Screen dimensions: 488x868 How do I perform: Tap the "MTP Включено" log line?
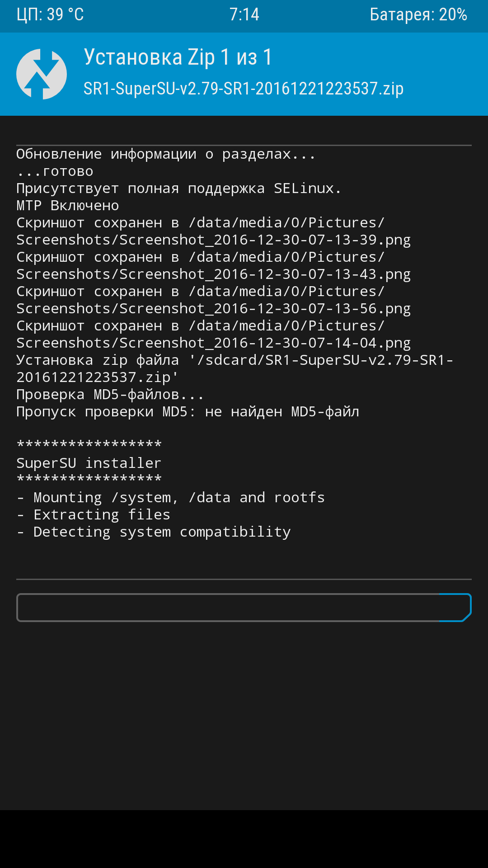pyautogui.click(x=68, y=206)
